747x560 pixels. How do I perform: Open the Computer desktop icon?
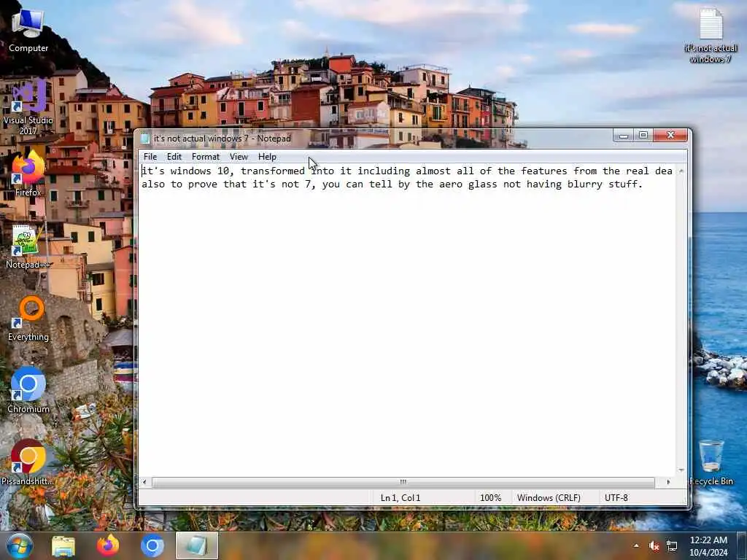click(x=28, y=31)
